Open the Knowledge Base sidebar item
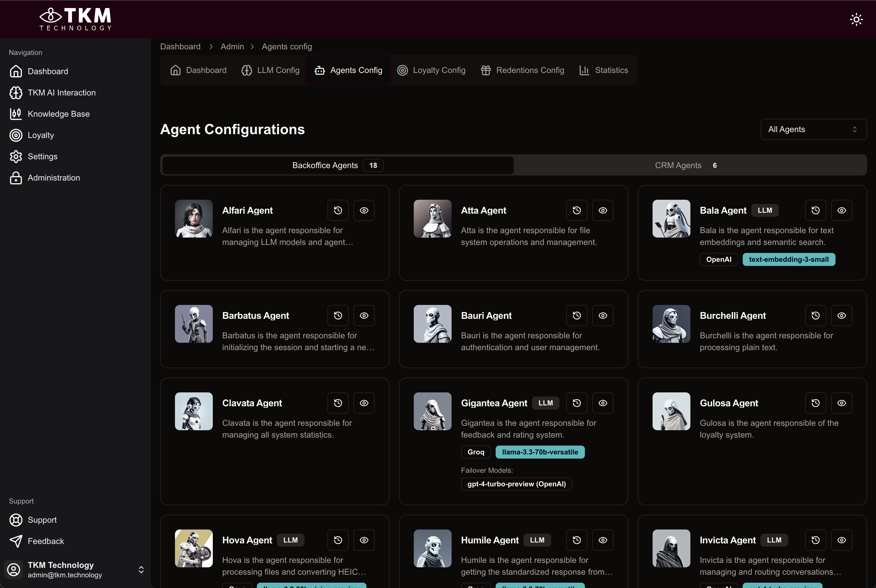 tap(58, 114)
